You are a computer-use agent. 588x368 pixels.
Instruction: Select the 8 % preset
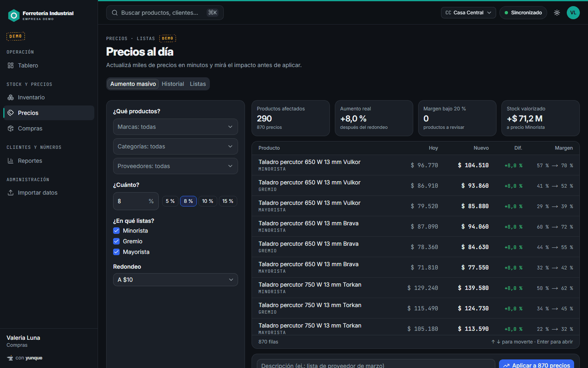coord(188,201)
